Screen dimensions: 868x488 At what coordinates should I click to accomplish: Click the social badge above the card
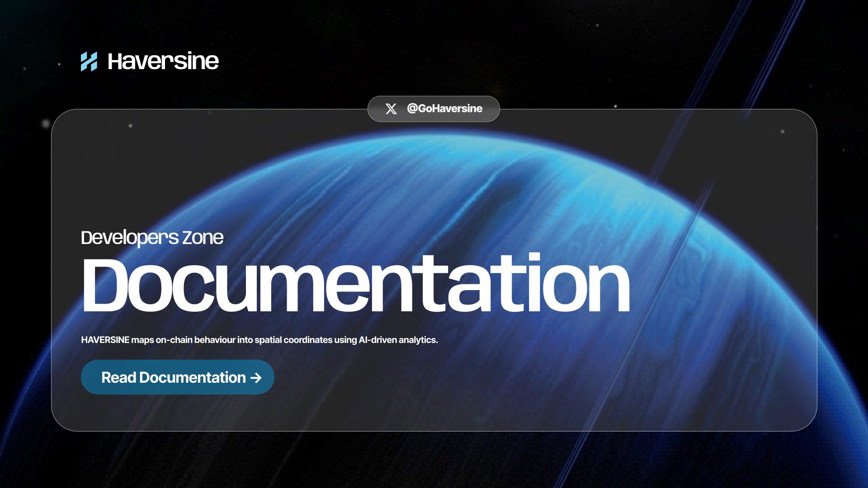[433, 108]
